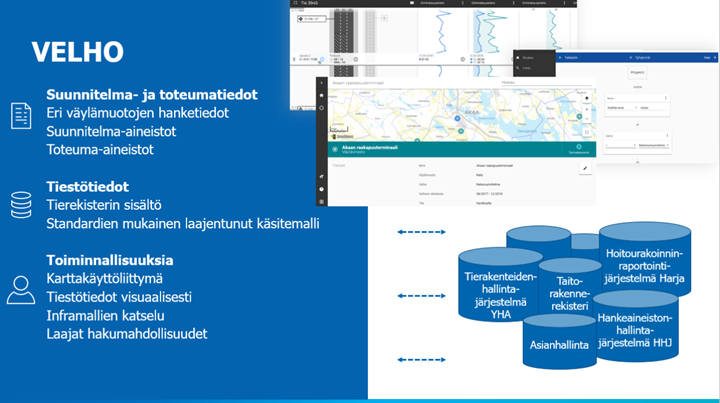Click the Pikahaku quick search field
The width and height of the screenshot is (720, 403).
[x=546, y=83]
